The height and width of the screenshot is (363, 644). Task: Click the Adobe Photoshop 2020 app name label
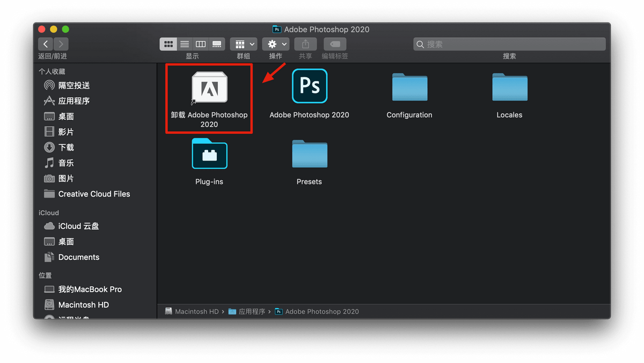[x=310, y=115]
